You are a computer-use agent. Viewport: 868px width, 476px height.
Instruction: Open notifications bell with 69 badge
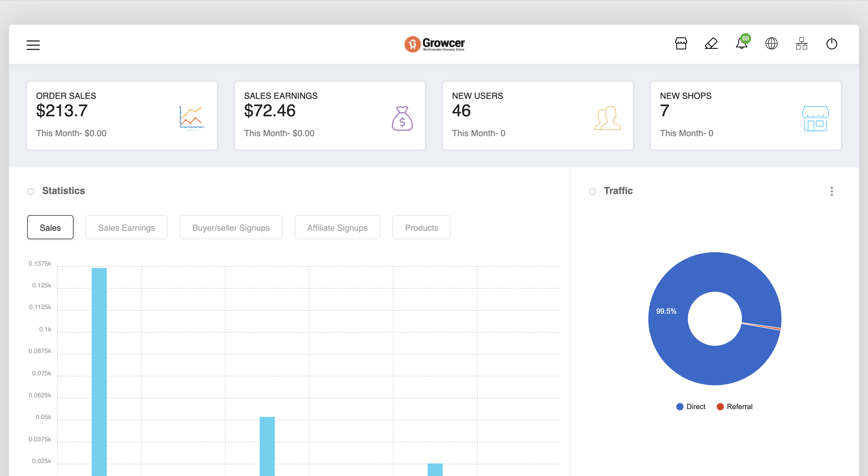742,44
